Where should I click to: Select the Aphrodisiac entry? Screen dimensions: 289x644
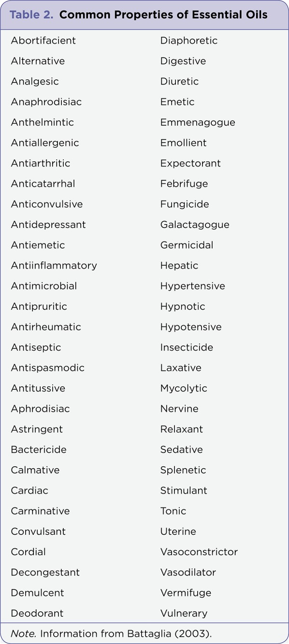point(40,409)
